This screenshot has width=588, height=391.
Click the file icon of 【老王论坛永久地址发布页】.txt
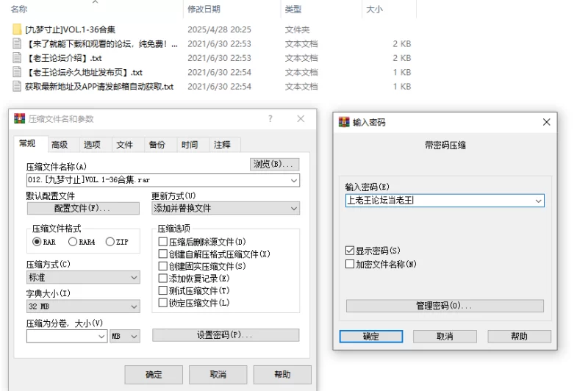(17, 72)
